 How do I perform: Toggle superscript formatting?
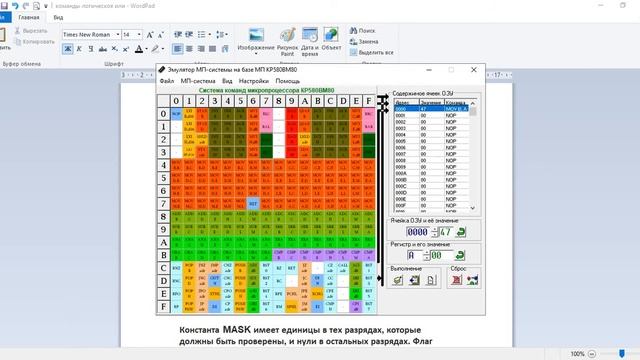pyautogui.click(x=126, y=49)
